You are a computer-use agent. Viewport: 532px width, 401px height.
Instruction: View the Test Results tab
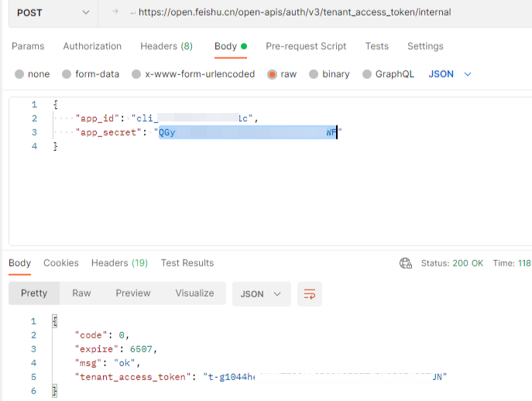(x=187, y=263)
